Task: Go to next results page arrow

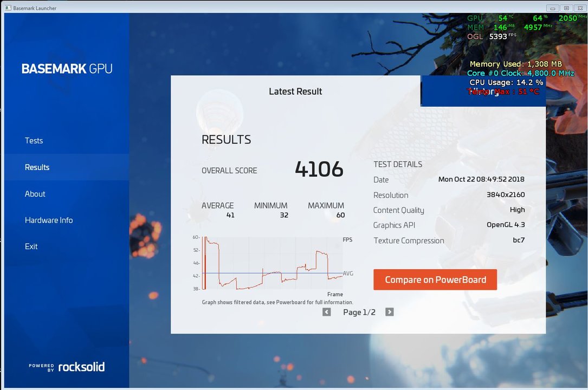Action: point(390,312)
